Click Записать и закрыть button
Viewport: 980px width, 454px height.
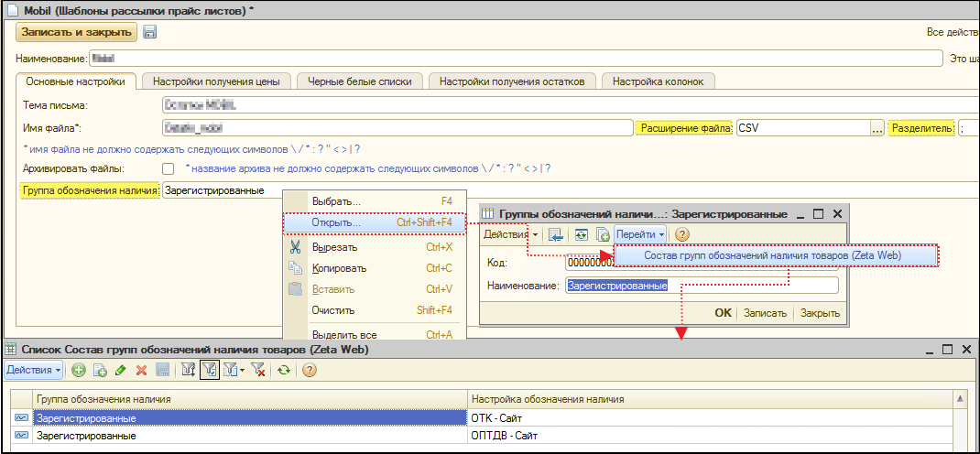76,32
